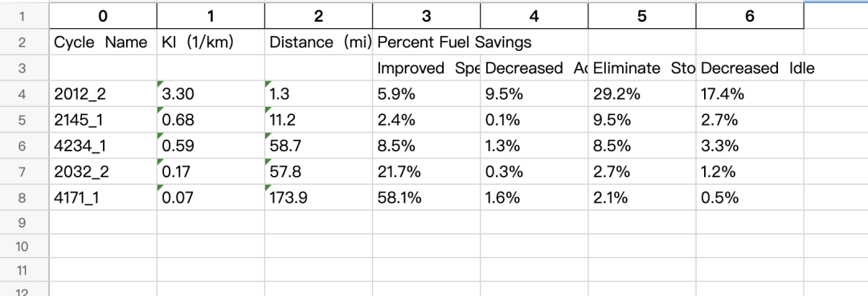Screen dimensions: 868x296
Task: Select row header 10
Action: click(x=24, y=246)
